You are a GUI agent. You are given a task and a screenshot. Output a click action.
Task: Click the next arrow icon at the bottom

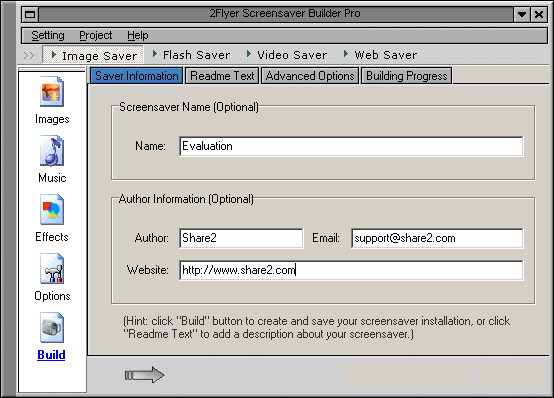tap(145, 375)
